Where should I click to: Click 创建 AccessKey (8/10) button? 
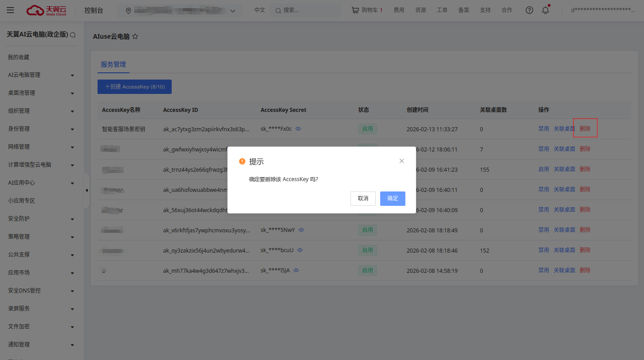tap(134, 87)
